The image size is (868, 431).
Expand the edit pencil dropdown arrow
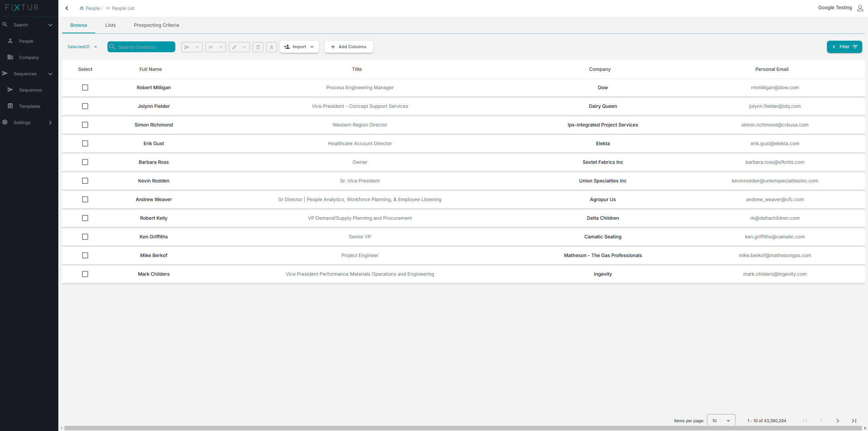click(x=244, y=47)
